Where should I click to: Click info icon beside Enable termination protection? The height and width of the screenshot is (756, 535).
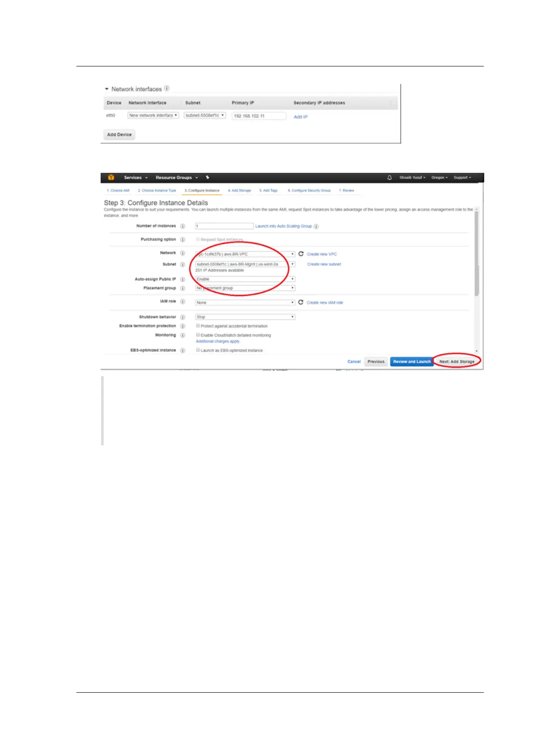[x=183, y=326]
